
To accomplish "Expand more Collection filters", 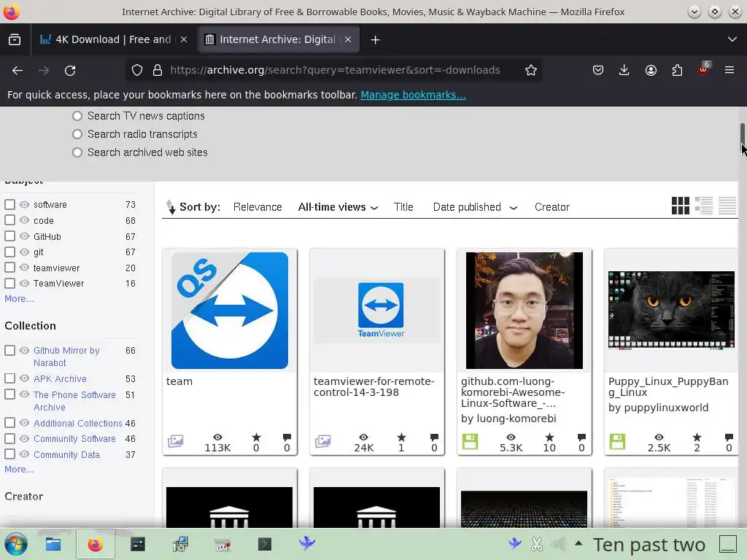I will [x=19, y=469].
